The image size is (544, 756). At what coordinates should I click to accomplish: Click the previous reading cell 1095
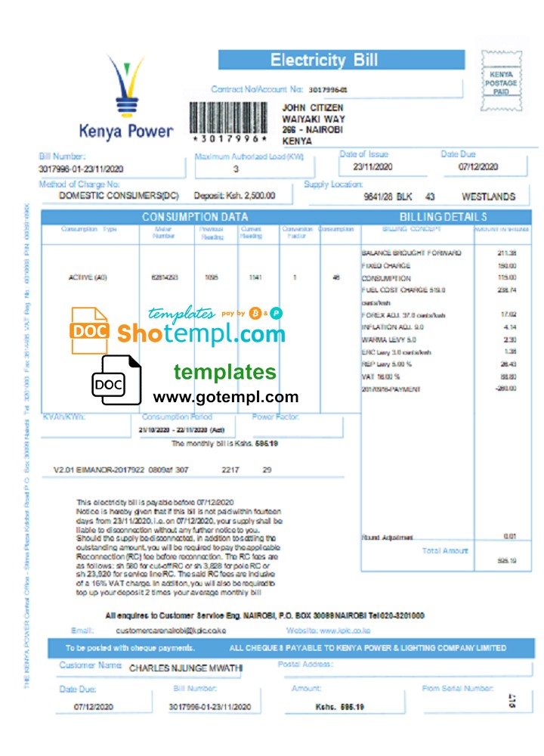click(x=212, y=277)
